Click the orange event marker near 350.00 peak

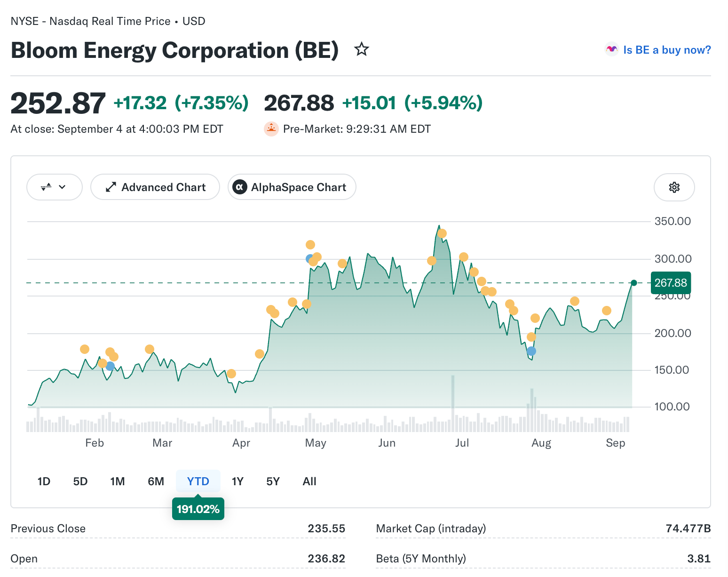coord(442,233)
